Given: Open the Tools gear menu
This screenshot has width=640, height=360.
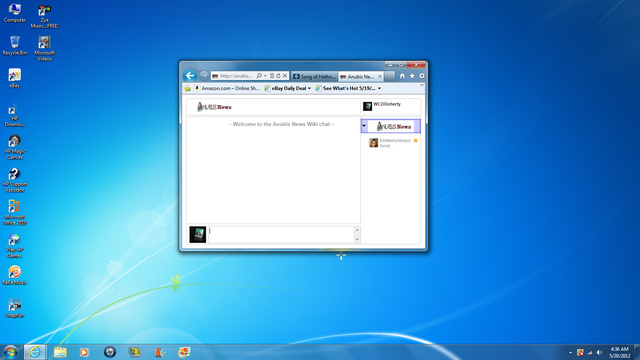Looking at the screenshot, I should pyautogui.click(x=422, y=76).
